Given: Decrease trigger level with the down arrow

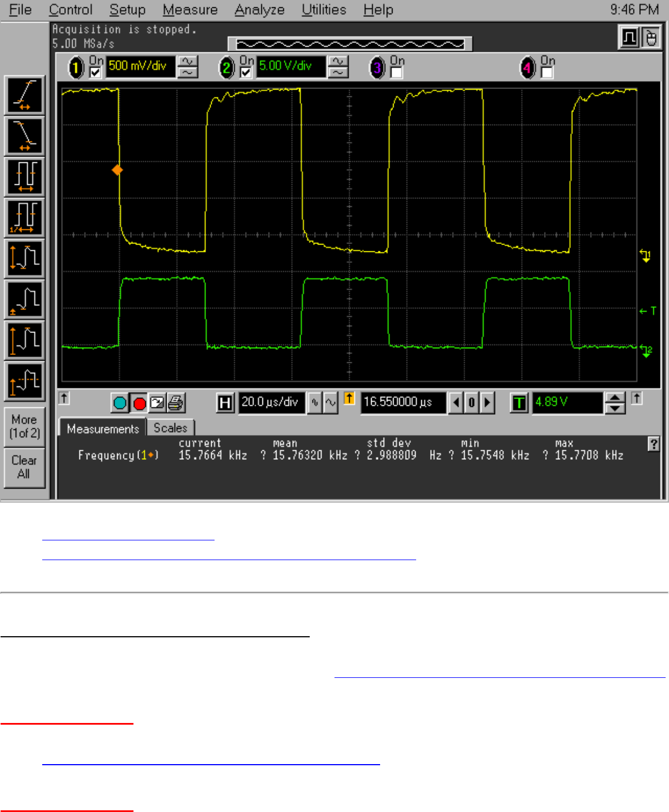Looking at the screenshot, I should point(615,407).
